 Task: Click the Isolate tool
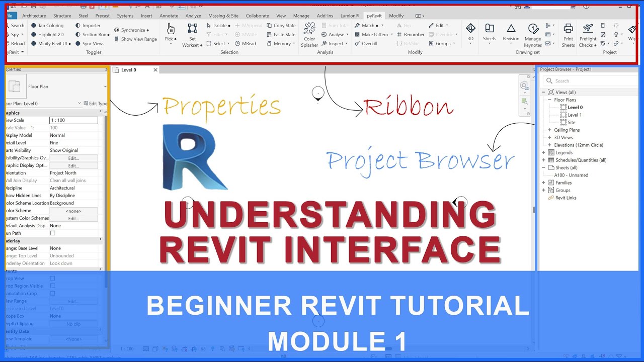218,26
